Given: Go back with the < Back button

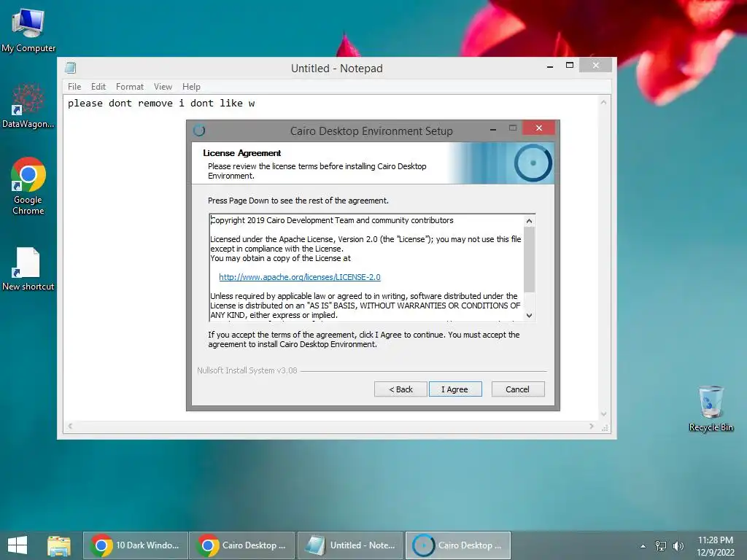Looking at the screenshot, I should (x=400, y=389).
